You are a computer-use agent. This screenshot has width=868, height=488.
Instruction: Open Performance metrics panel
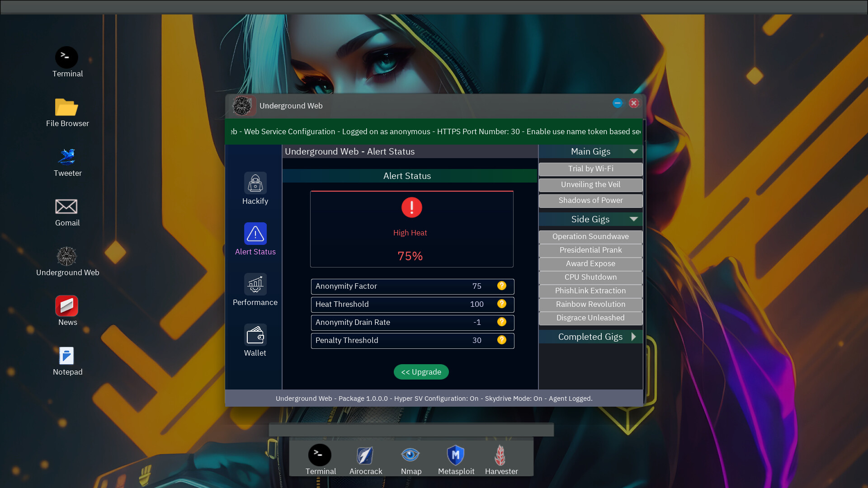coord(255,290)
